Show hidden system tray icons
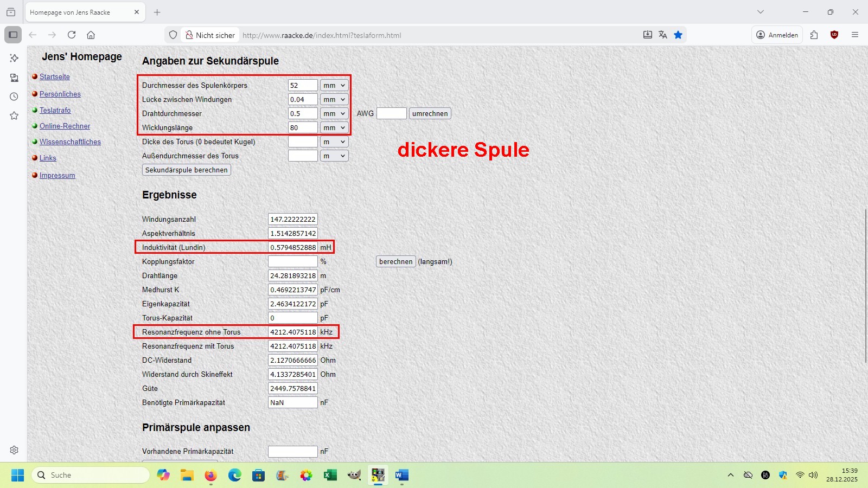 (731, 475)
